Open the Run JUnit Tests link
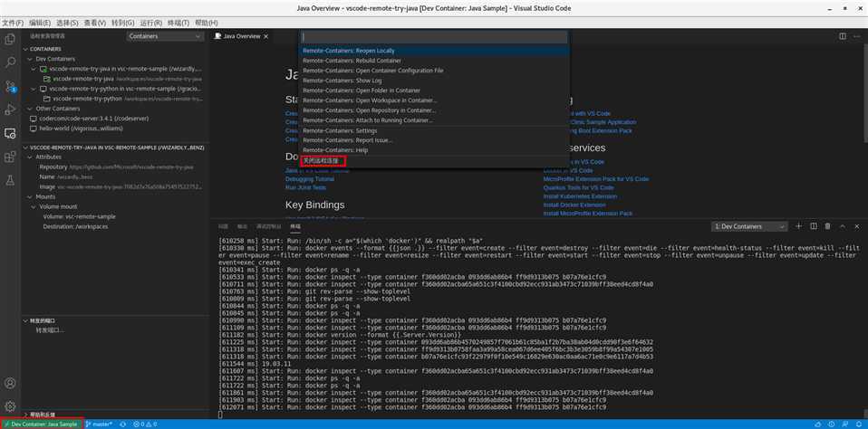Viewport: 868px width, 429px height. click(x=306, y=188)
